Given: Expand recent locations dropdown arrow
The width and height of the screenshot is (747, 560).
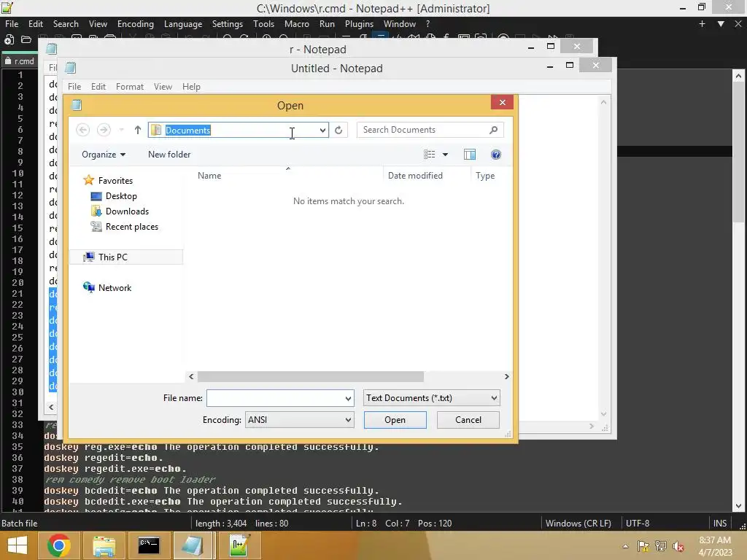Looking at the screenshot, I should [122, 130].
